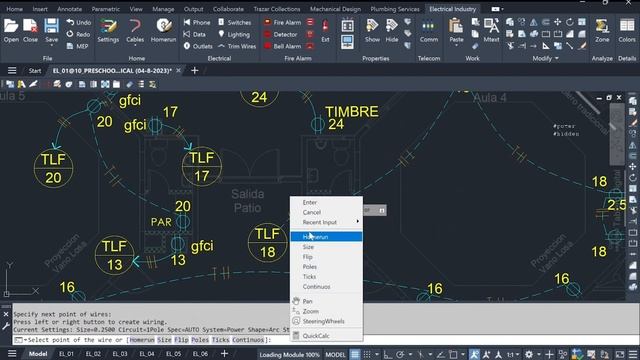Screen dimensions: 640x360
Task: Undo the last action
Action: (78, 22)
